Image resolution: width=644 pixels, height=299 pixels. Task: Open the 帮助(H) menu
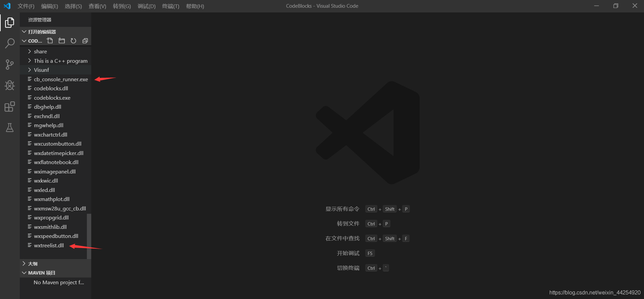coord(195,6)
